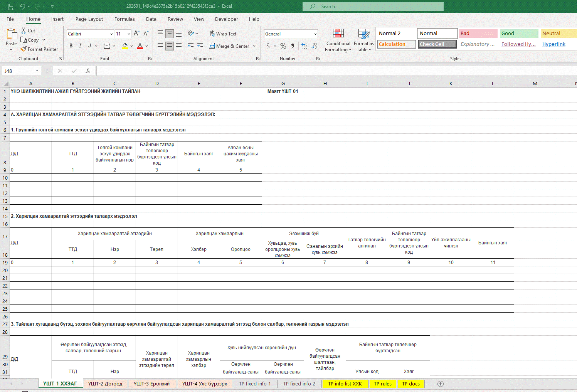Click the Save icon in title bar
Screen dimensions: 577x392
11,7
